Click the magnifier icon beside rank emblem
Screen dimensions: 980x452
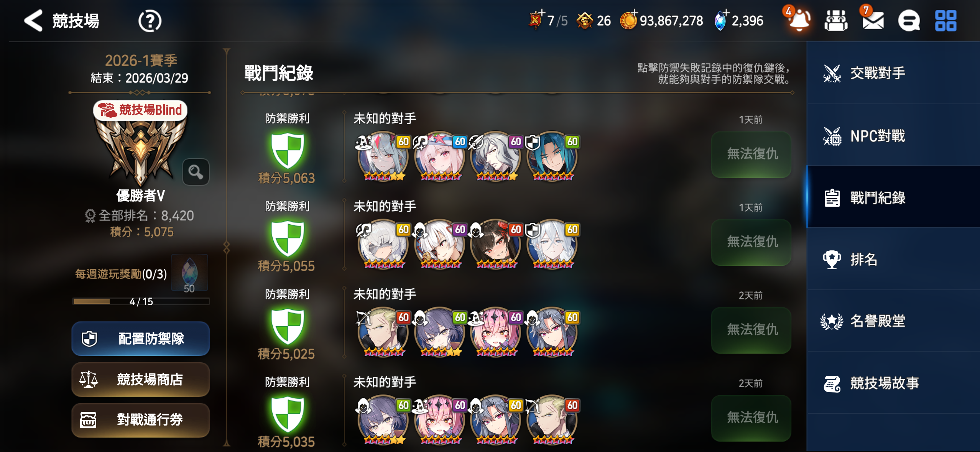[196, 172]
